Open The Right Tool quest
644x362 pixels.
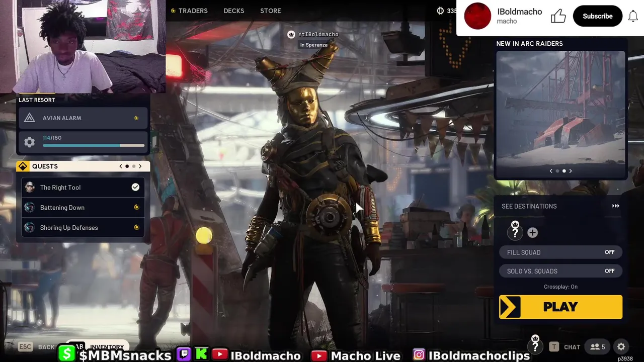click(x=83, y=188)
